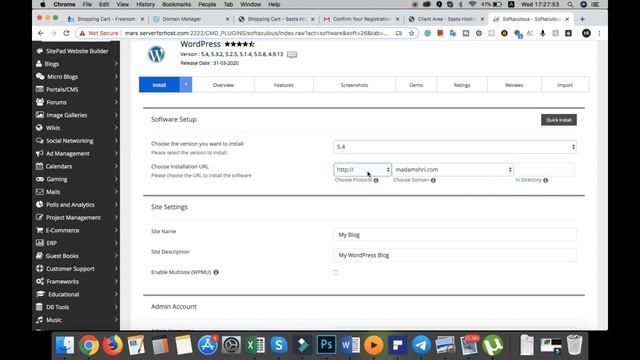
Task: Click the In Directory input field
Action: tap(544, 169)
